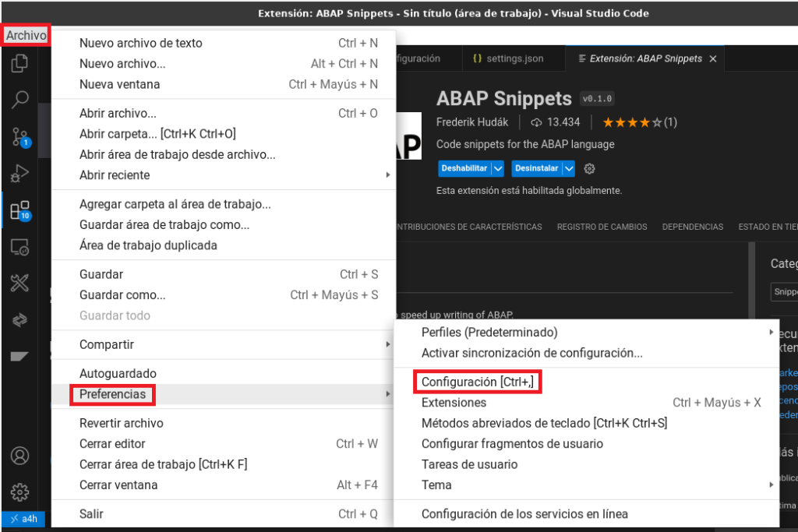This screenshot has height=532, width=798.
Task: Choose Revertir archivo entry
Action: click(224, 423)
